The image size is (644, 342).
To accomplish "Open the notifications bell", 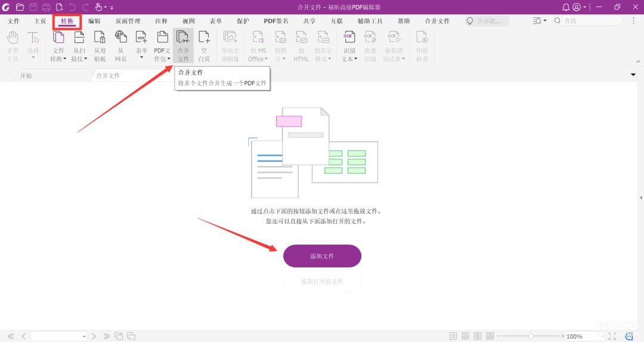I will 565,7.
